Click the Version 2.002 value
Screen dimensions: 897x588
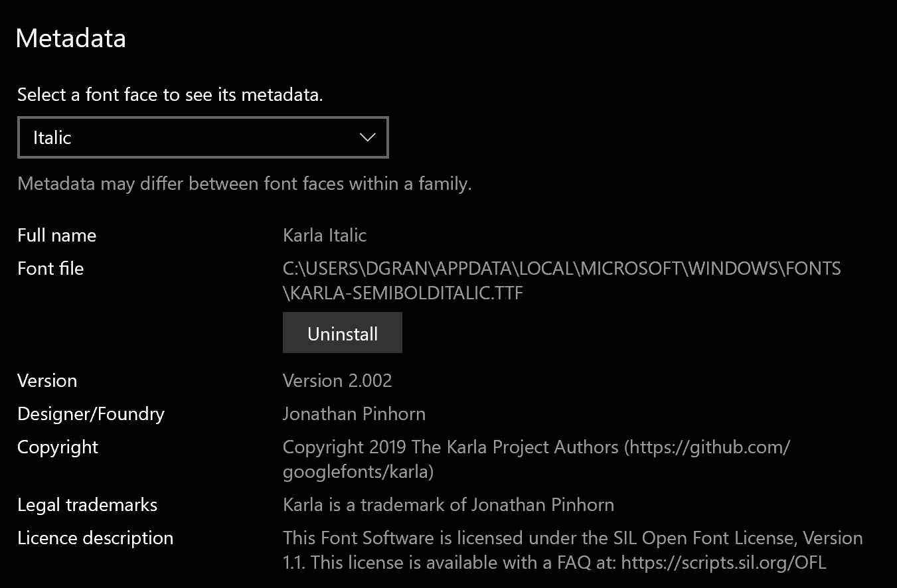(337, 380)
